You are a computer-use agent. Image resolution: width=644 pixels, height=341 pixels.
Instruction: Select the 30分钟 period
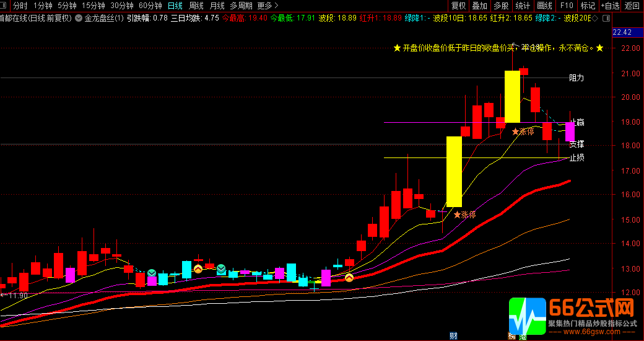point(122,6)
